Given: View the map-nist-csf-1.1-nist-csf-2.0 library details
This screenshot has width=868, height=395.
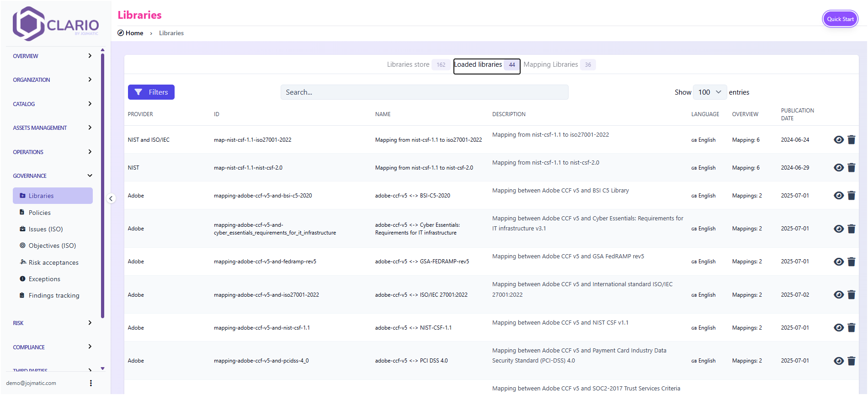Looking at the screenshot, I should [838, 168].
